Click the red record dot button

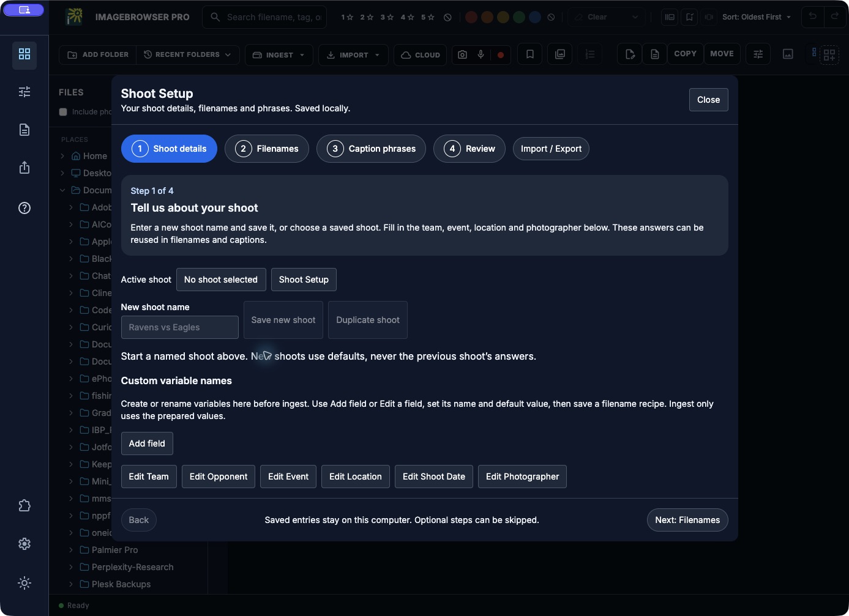[501, 54]
